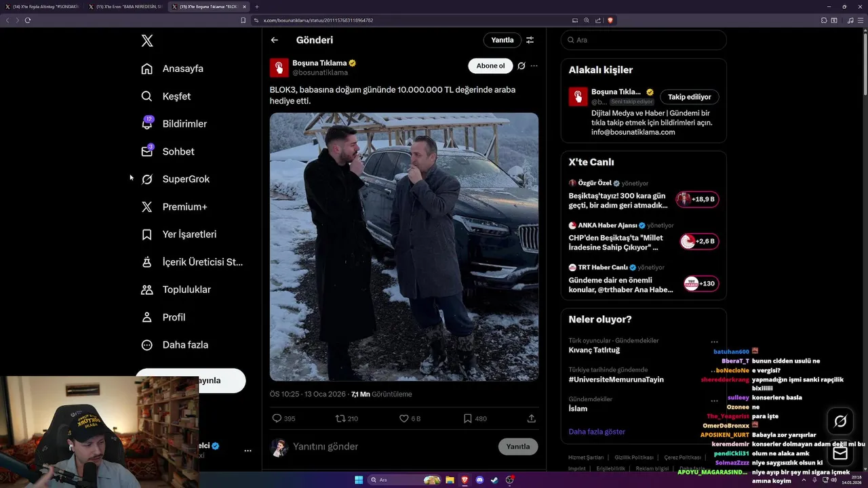Open the post photo of two men
The width and height of the screenshot is (868, 488).
(x=404, y=247)
